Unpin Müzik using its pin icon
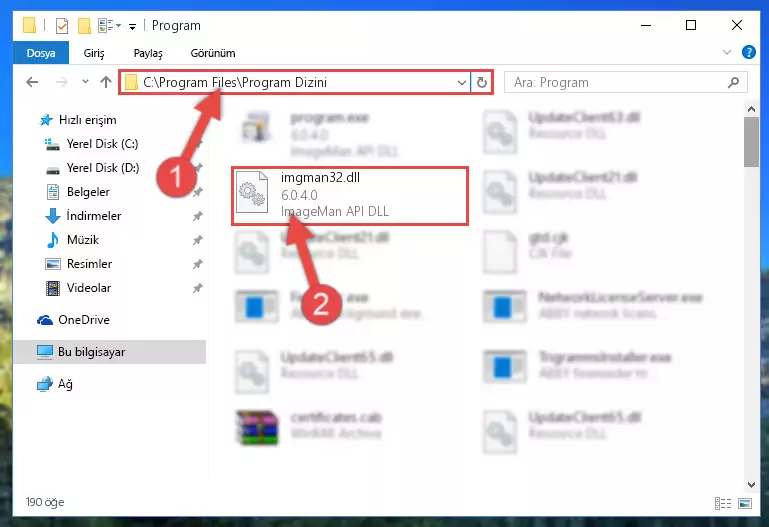Viewport: 769px width, 527px height. point(198,240)
